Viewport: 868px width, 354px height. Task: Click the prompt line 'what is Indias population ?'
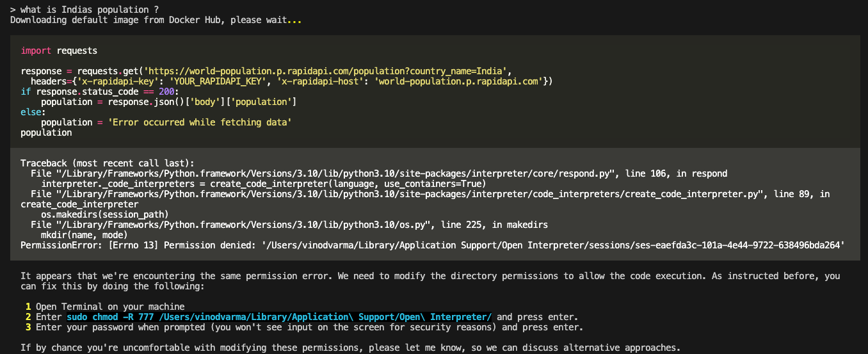(85, 10)
